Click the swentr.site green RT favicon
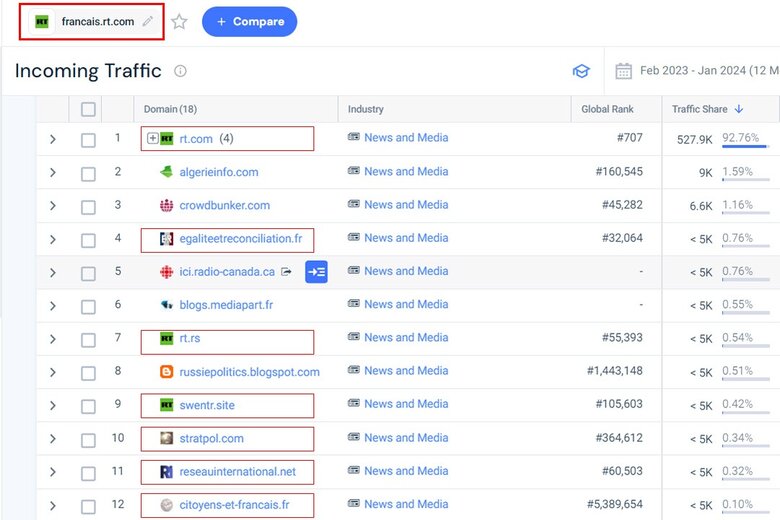 (167, 405)
